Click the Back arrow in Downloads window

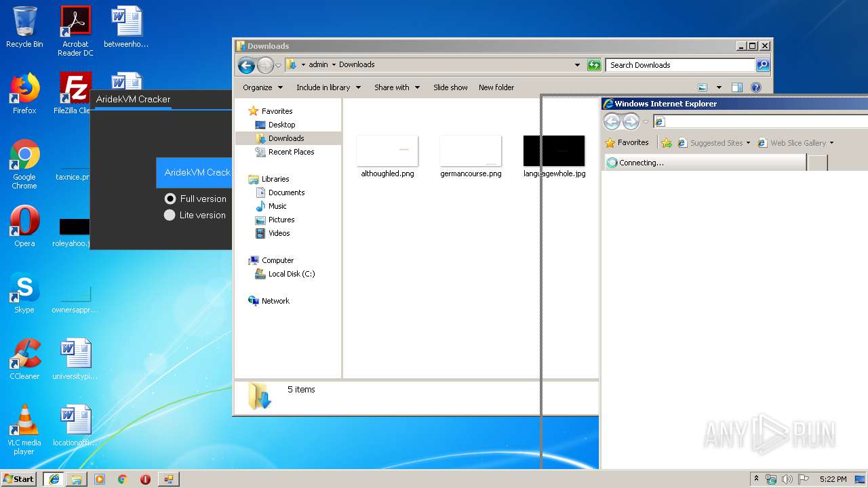(x=246, y=65)
